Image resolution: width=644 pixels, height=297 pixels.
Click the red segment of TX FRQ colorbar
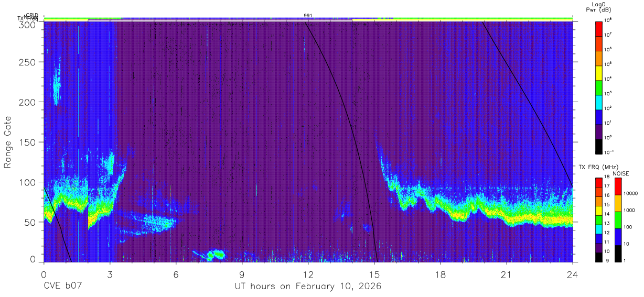point(599,181)
